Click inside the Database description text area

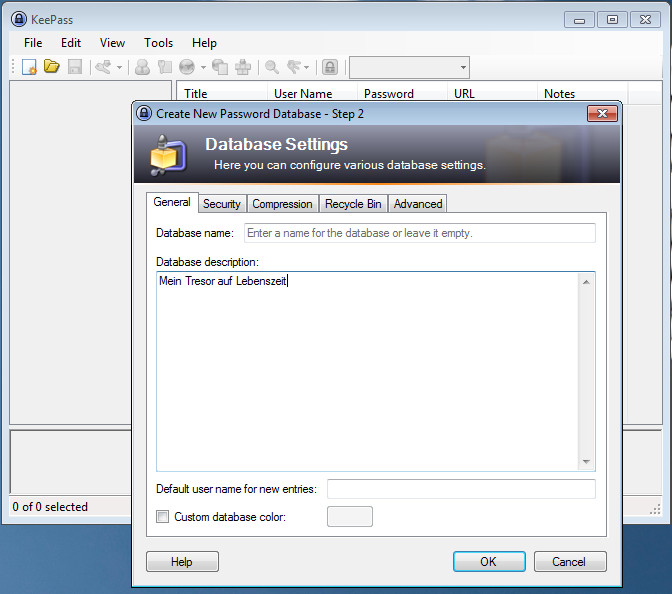pos(368,371)
